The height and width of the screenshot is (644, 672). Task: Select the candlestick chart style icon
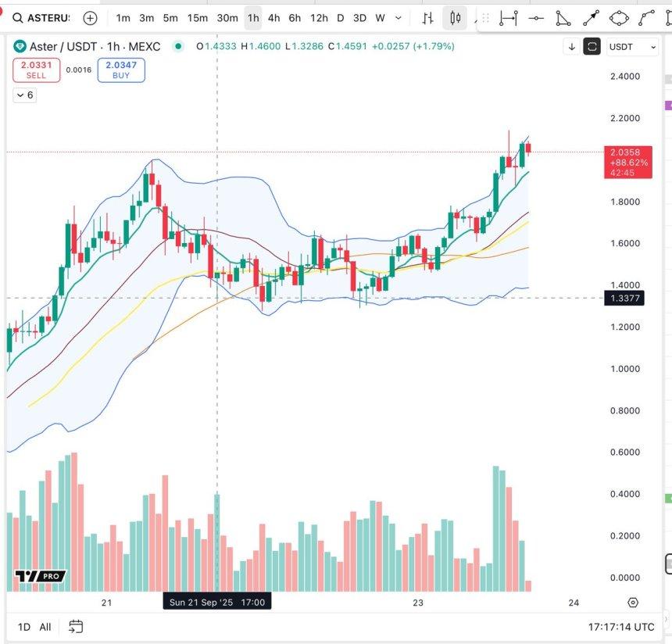click(455, 17)
